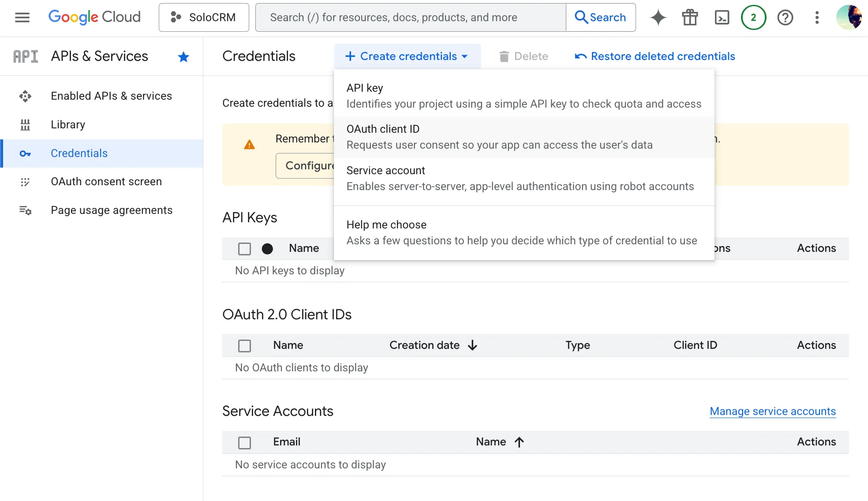This screenshot has height=501, width=868.
Task: Choose Help me choose menu option
Action: 386,224
